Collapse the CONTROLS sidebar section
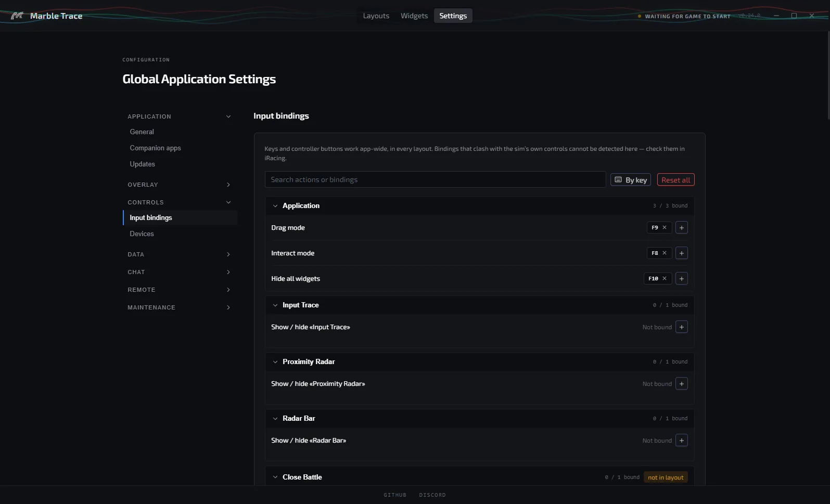Screen dimensions: 830x504 [x=180, y=202]
